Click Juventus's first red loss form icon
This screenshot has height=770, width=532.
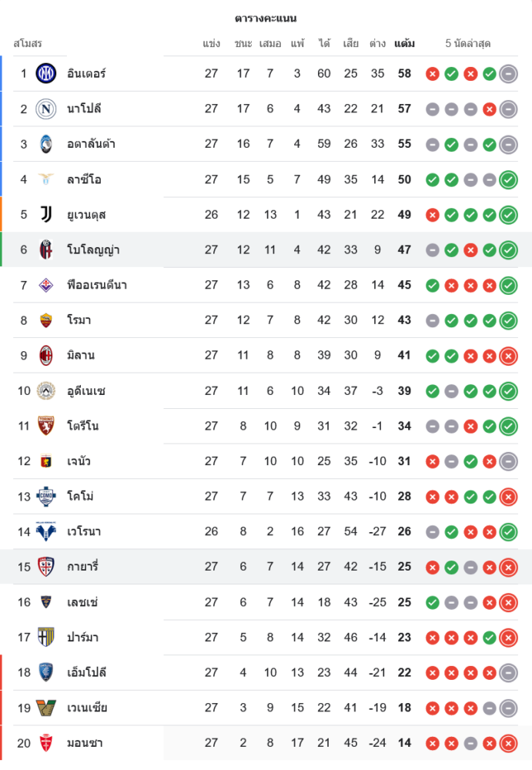[432, 215]
